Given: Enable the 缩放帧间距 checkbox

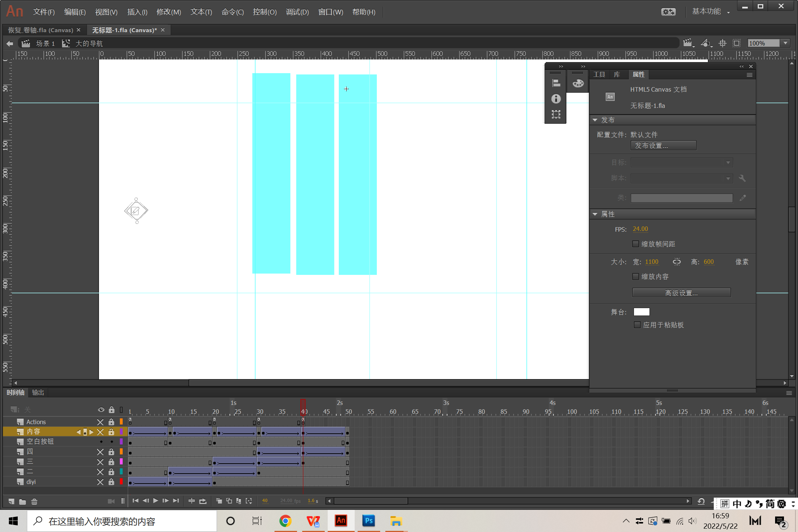Looking at the screenshot, I should pos(636,244).
